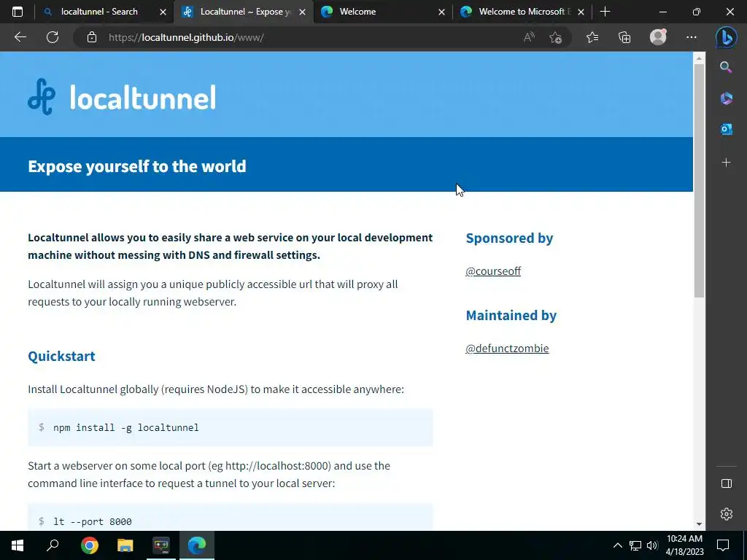Open the tab actions menu icon
This screenshot has height=560, width=747.
[x=18, y=12]
